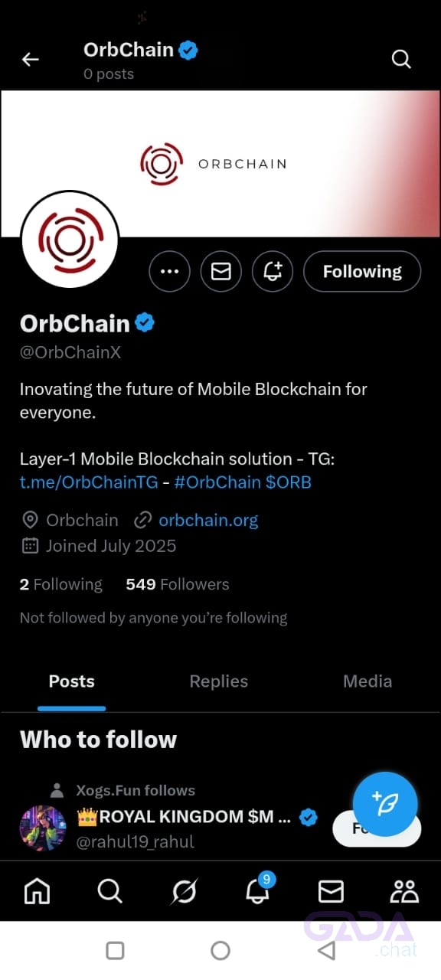Open Communities icon in the bottom bar
This screenshot has height=980, width=441.
404,891
